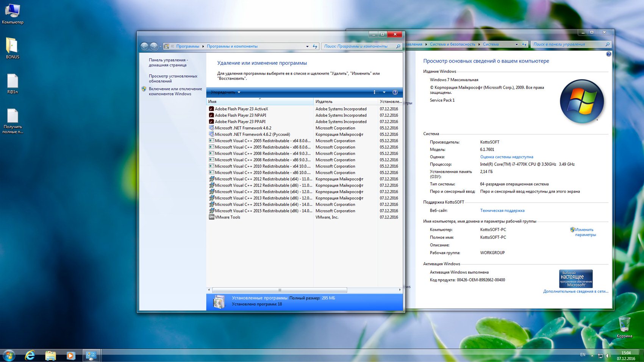Open Техническая поддержка link
Viewport: 644px width, 362px height.
(x=502, y=211)
